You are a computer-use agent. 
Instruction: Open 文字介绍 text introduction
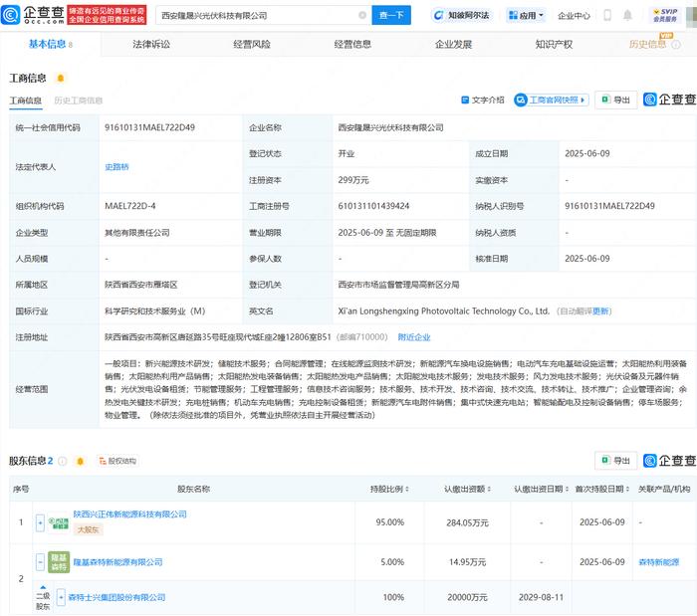[x=483, y=100]
